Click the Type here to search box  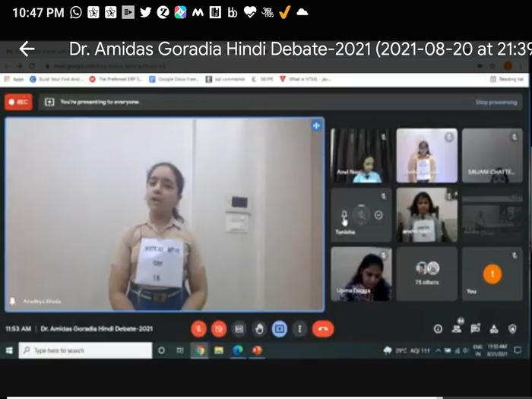[85, 350]
